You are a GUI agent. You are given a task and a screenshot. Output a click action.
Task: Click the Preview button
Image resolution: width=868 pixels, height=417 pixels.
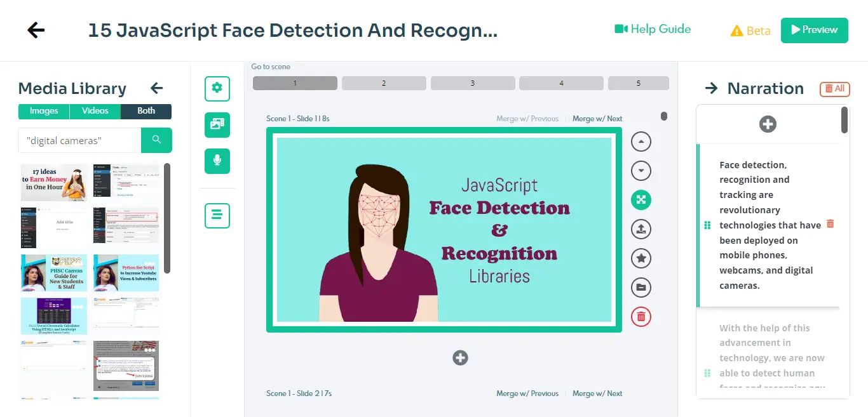[814, 30]
